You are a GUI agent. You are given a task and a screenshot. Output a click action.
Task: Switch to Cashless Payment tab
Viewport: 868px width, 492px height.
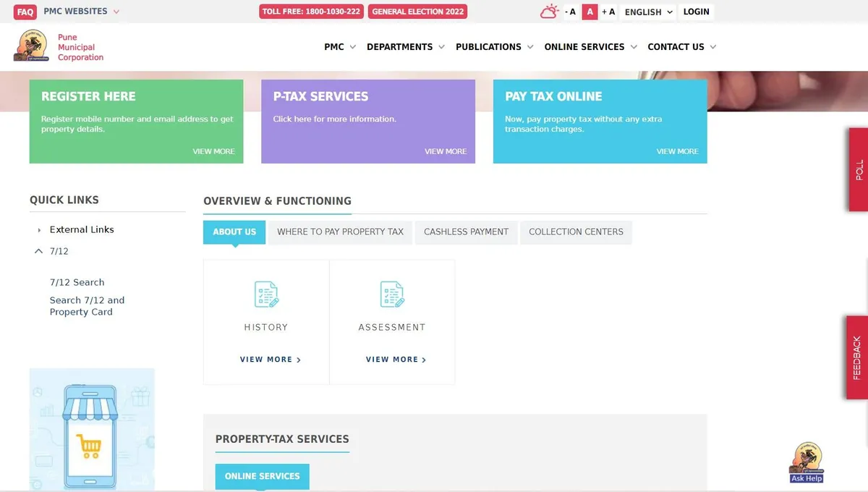[466, 232]
